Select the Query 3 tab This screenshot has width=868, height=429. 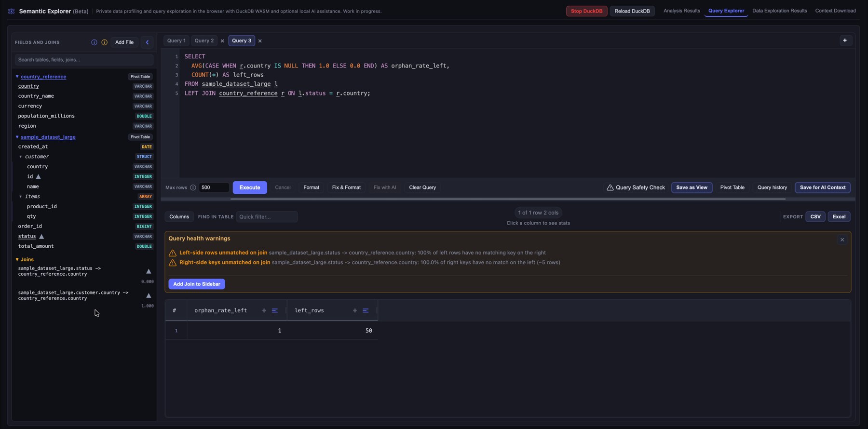tap(242, 41)
